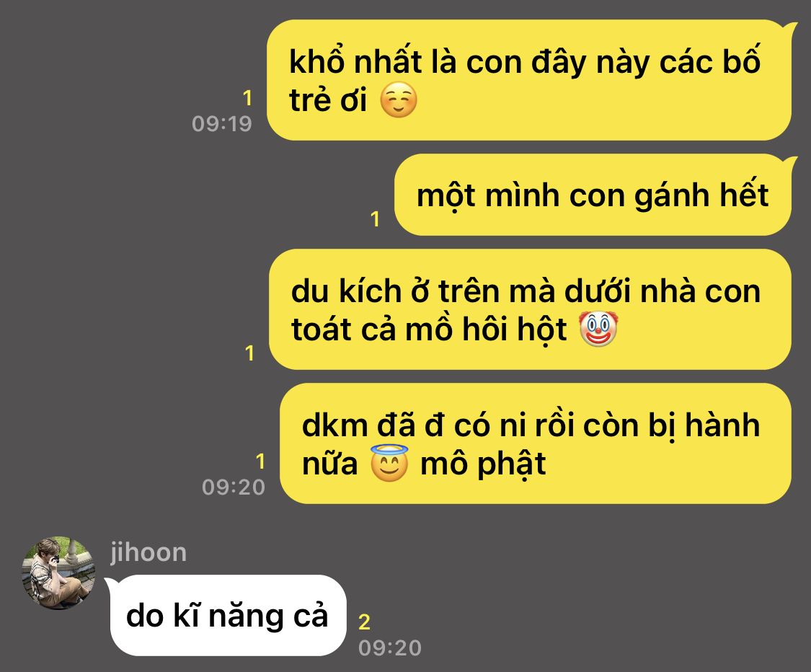The image size is (811, 672).
Task: Tap the 09:19 timestamp
Action: [222, 123]
